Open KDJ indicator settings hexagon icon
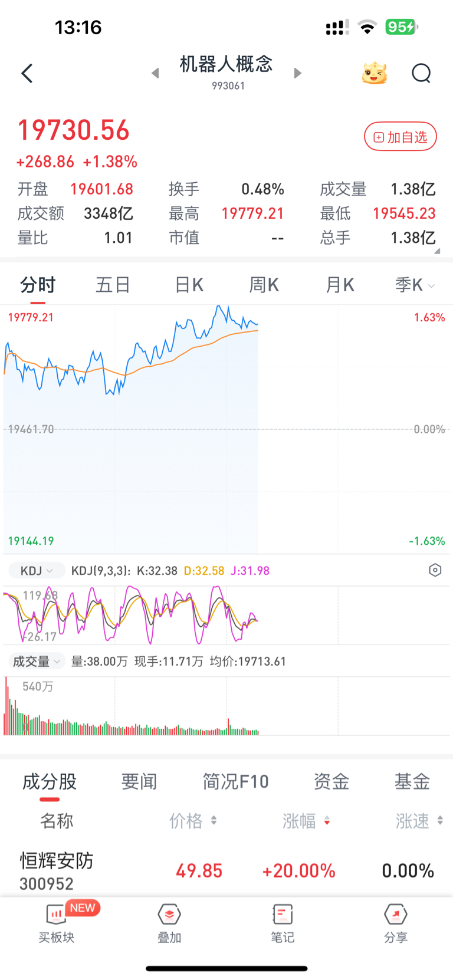Viewport: 453px width, 980px height. [435, 570]
